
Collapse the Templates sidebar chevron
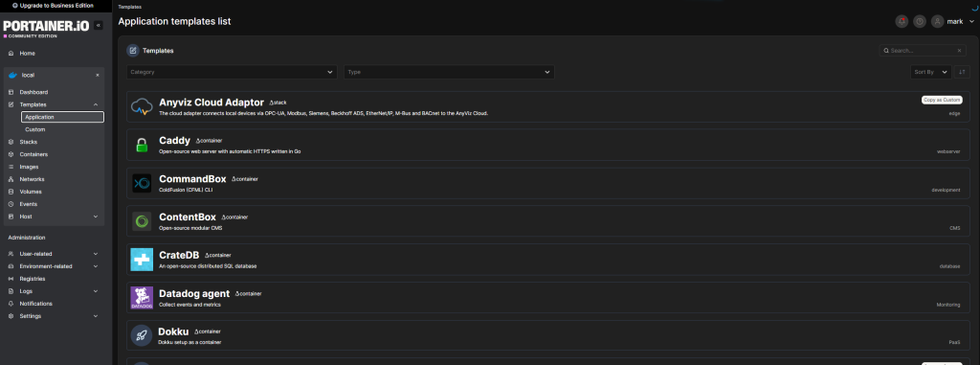click(96, 104)
